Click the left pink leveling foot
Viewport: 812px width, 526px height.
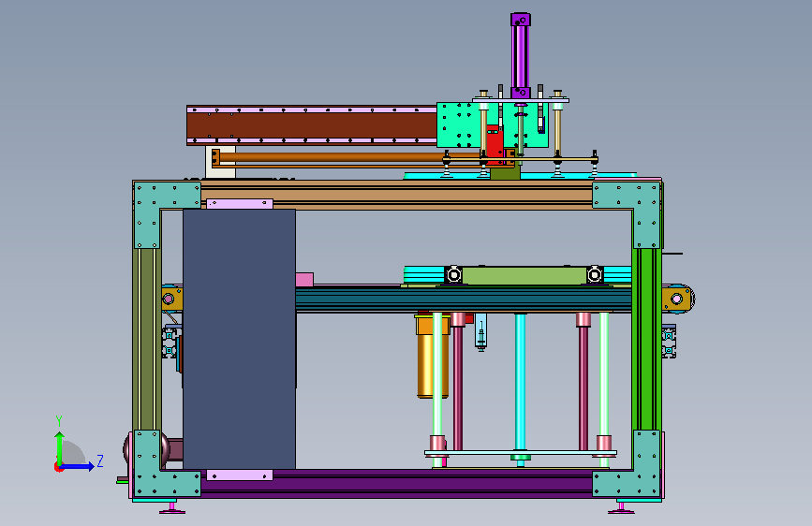tap(172, 508)
